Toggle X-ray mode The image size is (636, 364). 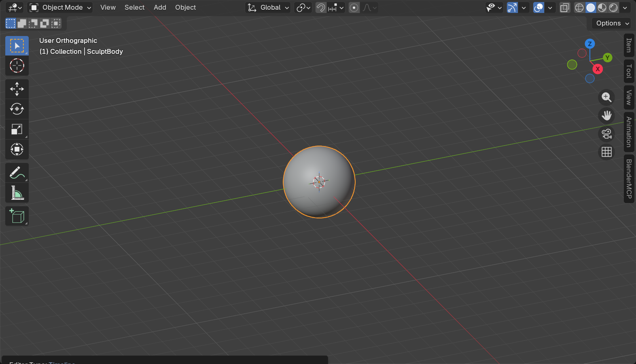[x=565, y=8]
